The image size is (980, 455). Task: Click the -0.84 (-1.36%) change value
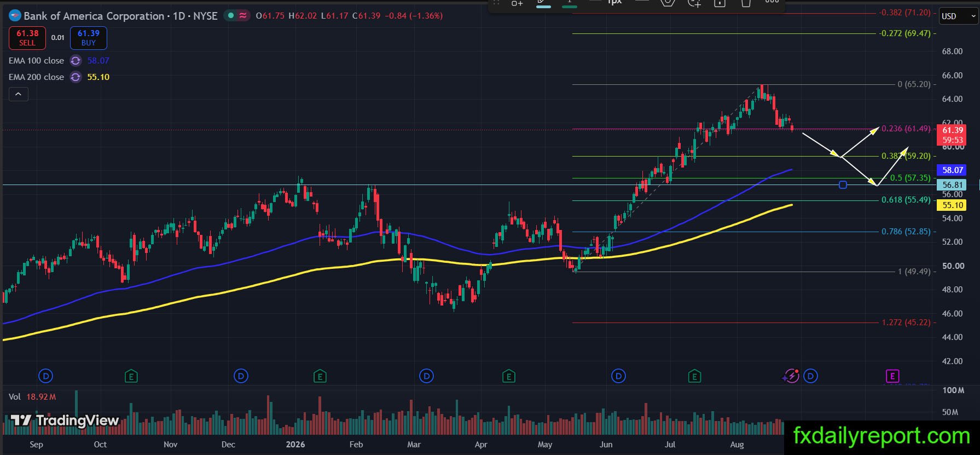pos(414,16)
